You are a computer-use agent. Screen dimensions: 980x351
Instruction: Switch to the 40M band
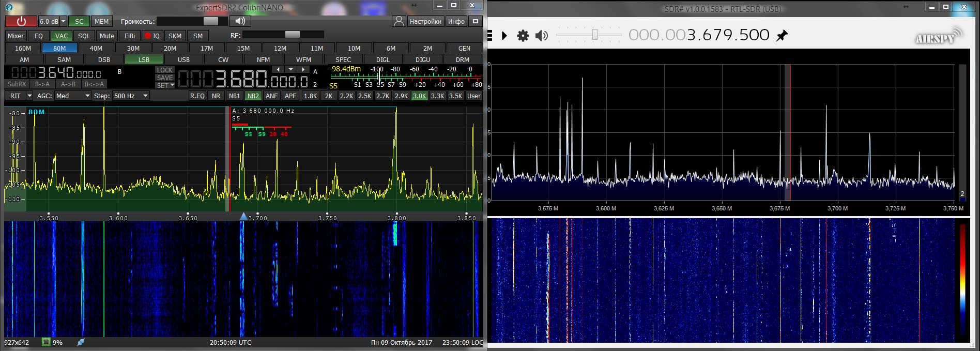(x=96, y=48)
